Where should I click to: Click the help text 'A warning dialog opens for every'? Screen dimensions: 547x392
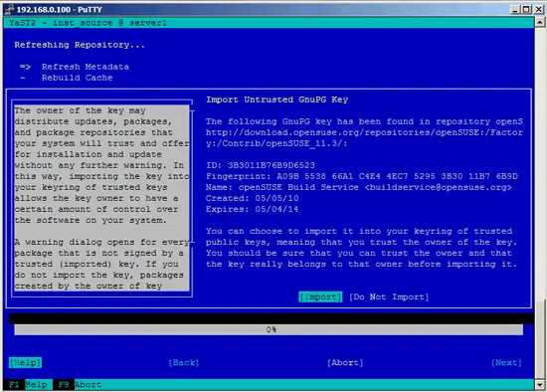coord(101,242)
